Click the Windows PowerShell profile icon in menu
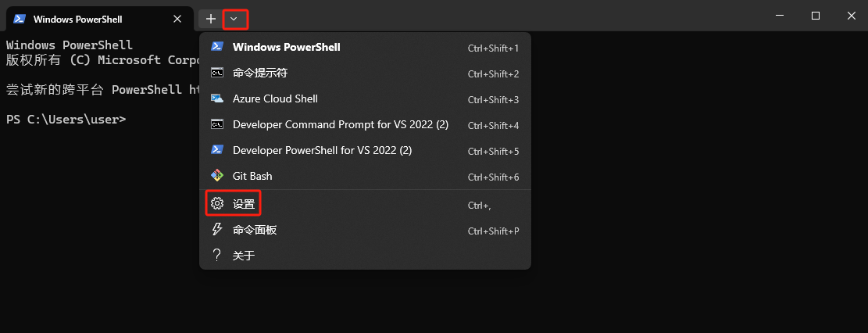Screen dimensions: 868x333 point(217,47)
